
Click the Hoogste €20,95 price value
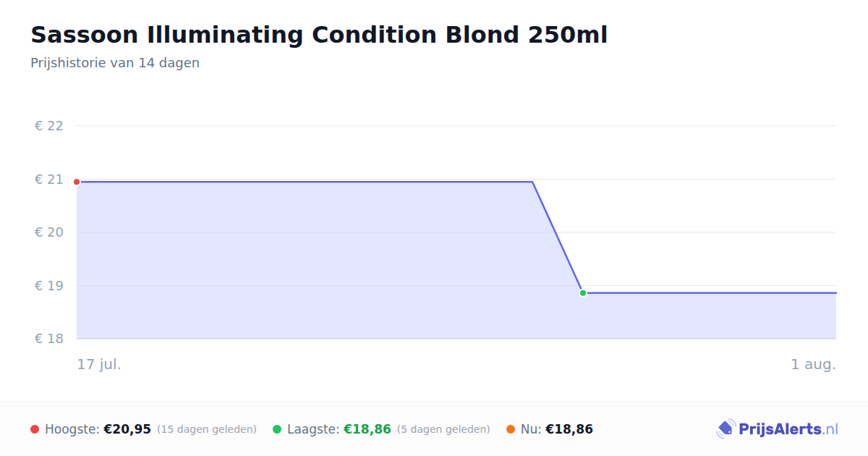point(127,429)
